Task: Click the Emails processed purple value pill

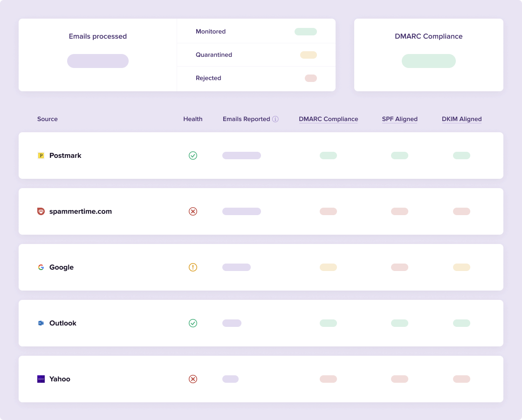Action: click(x=98, y=61)
